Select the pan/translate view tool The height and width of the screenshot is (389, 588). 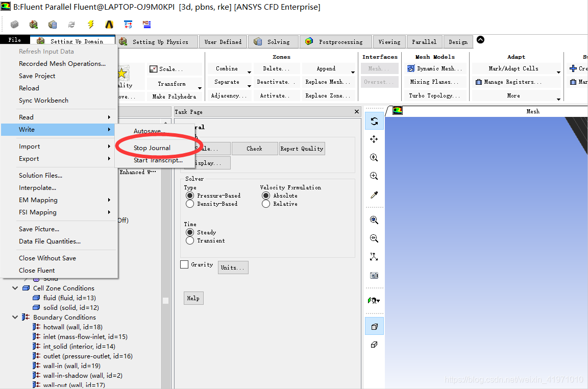pos(374,139)
